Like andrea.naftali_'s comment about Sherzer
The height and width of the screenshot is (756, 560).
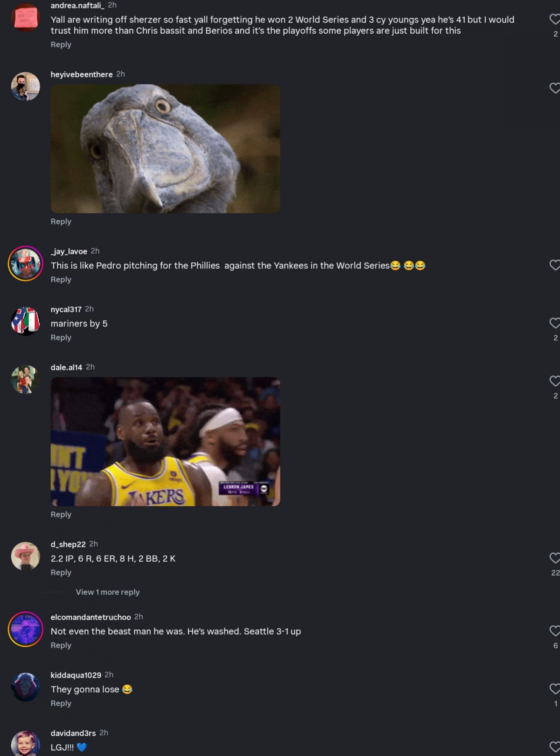[x=554, y=19]
